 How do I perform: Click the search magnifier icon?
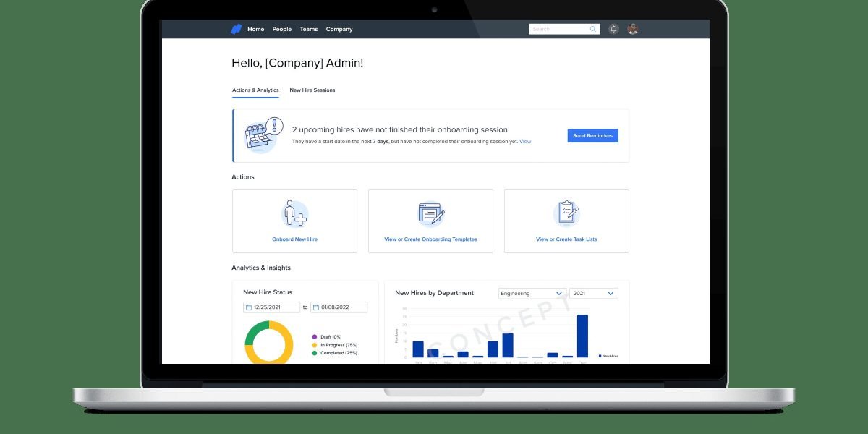click(x=593, y=29)
